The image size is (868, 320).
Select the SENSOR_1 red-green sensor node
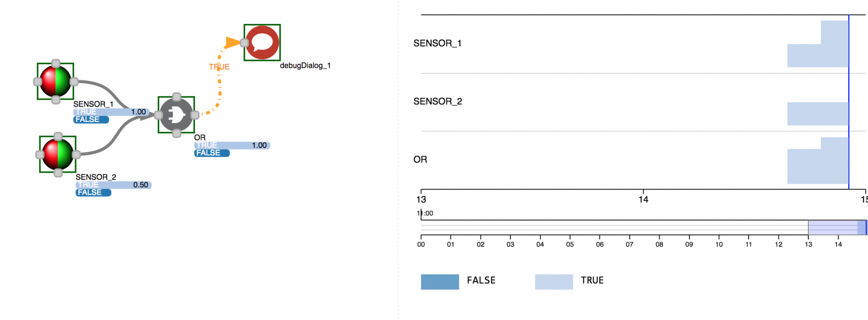tap(55, 81)
